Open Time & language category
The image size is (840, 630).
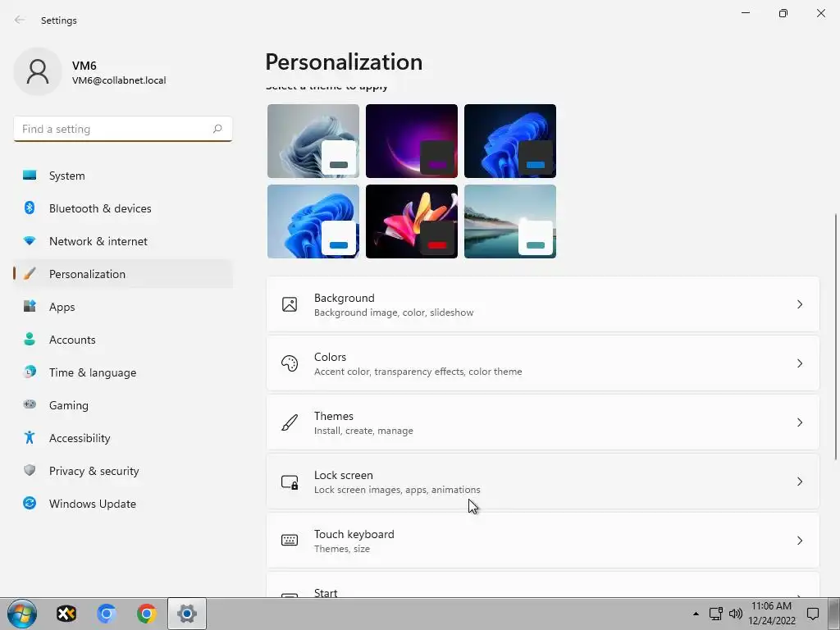point(123,372)
